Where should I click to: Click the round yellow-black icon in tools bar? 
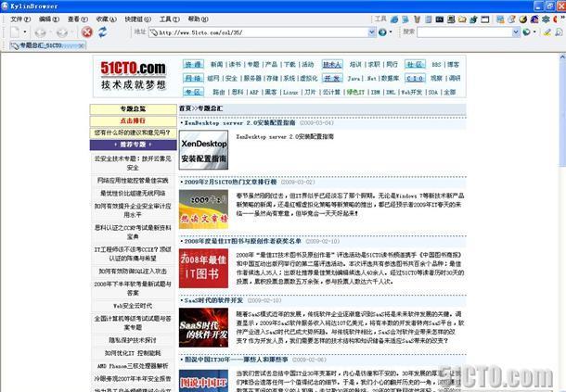point(522,19)
